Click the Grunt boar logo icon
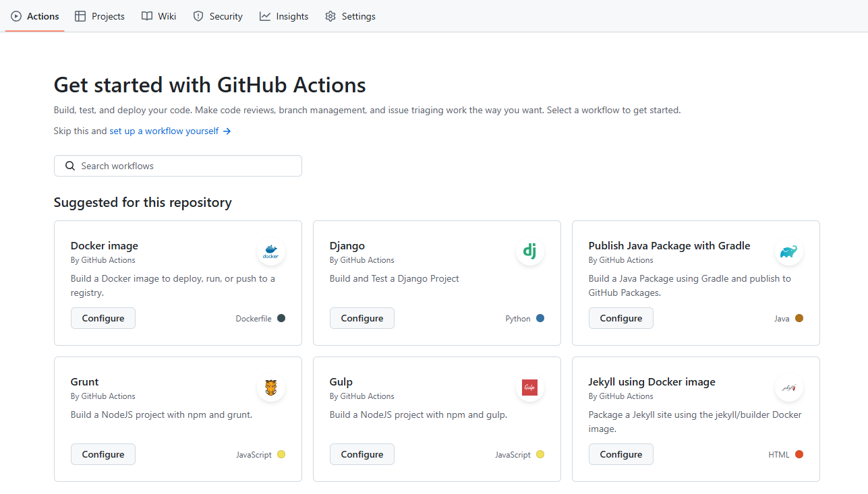 click(x=271, y=388)
